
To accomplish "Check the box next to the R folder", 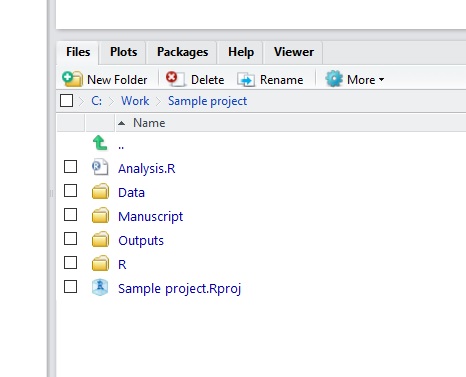I will (x=70, y=263).
